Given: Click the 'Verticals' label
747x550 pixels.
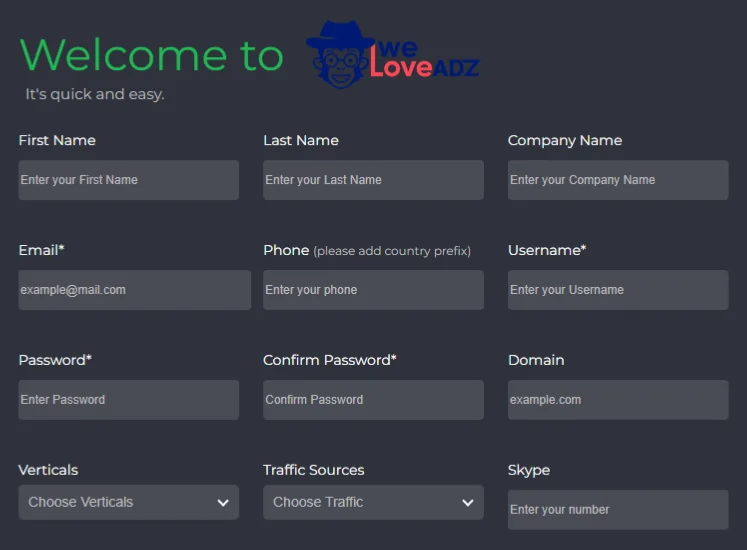Looking at the screenshot, I should tap(48, 470).
